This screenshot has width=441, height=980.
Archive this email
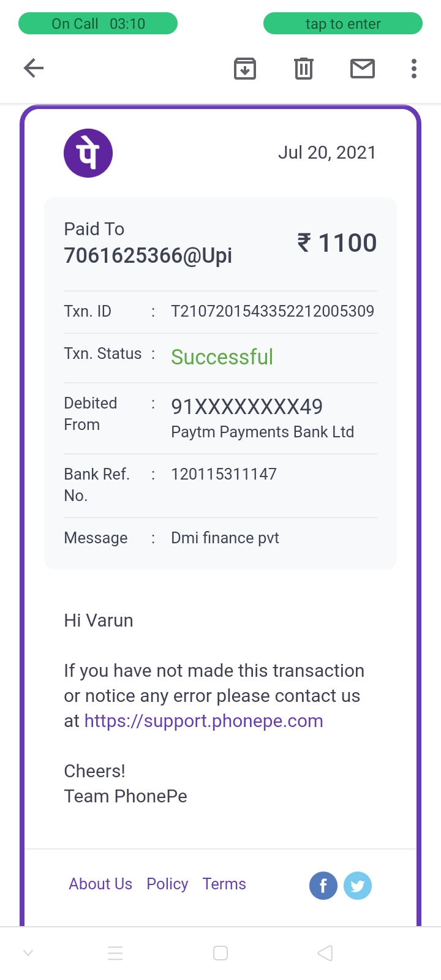[245, 69]
